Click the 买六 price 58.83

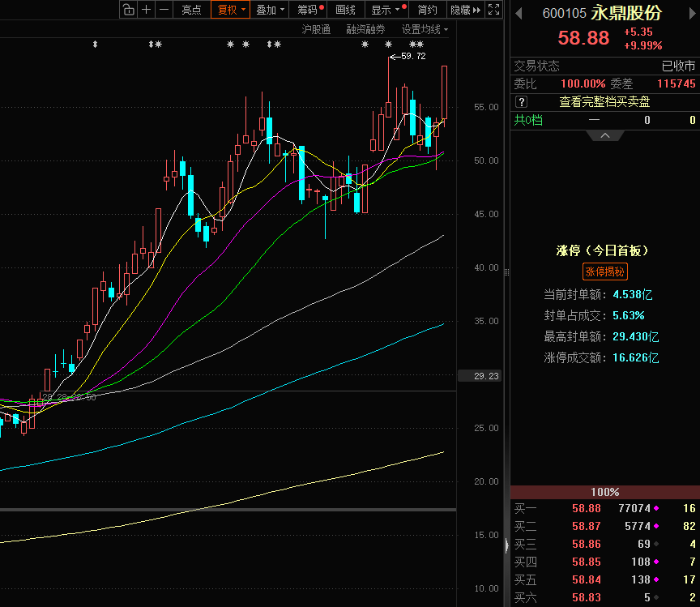586,597
